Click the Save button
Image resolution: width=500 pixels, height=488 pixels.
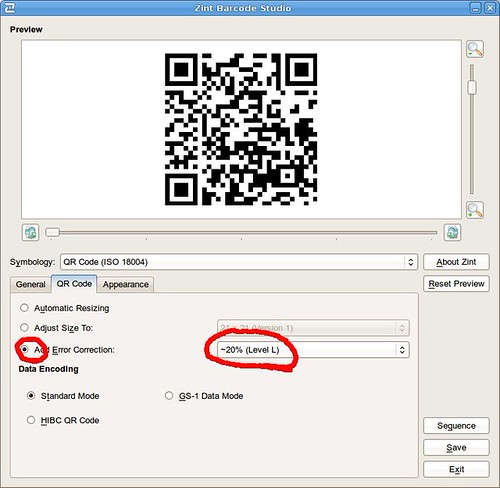(x=456, y=447)
